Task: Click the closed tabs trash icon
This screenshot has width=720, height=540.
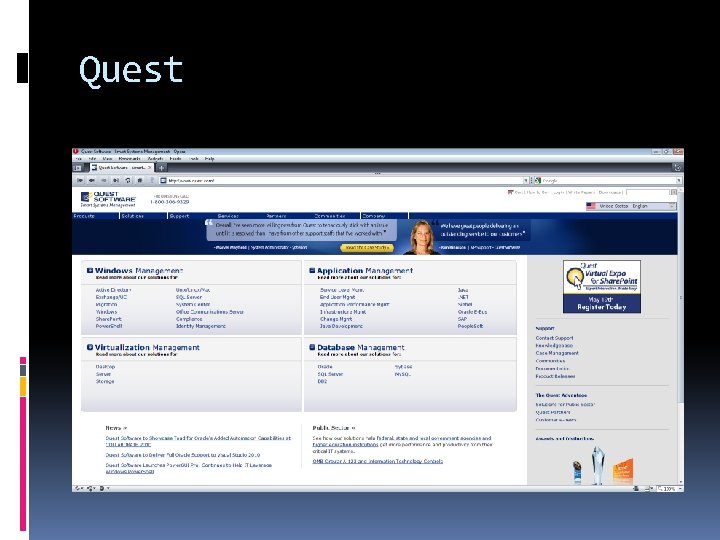Action: (x=677, y=168)
